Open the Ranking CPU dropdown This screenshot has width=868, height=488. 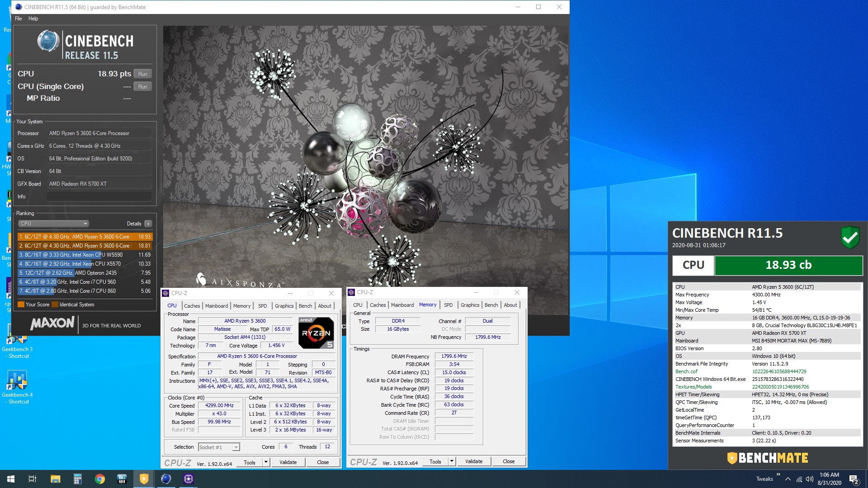[x=53, y=224]
